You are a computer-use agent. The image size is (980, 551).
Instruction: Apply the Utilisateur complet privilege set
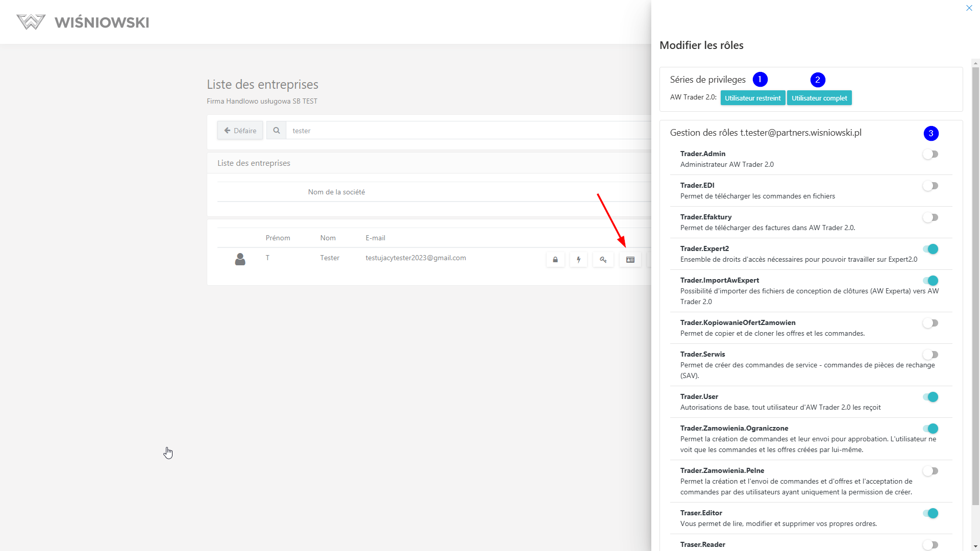point(819,98)
